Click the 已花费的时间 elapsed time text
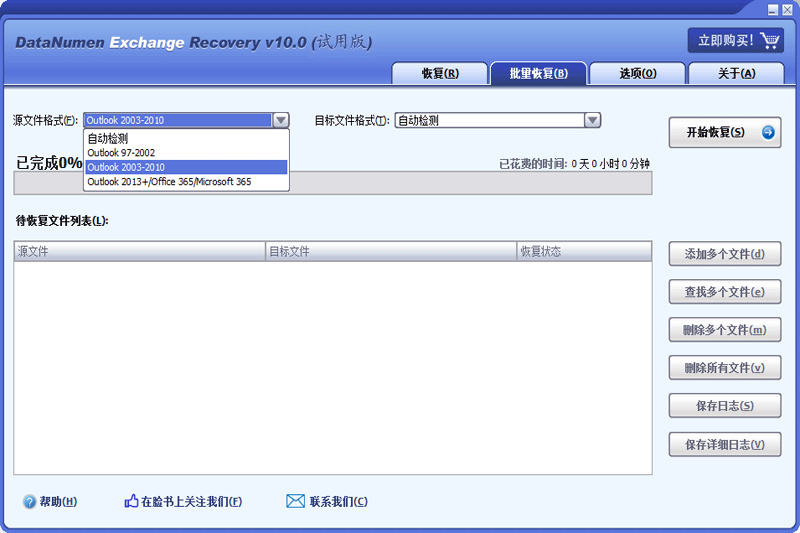The image size is (800, 533). coord(574,164)
